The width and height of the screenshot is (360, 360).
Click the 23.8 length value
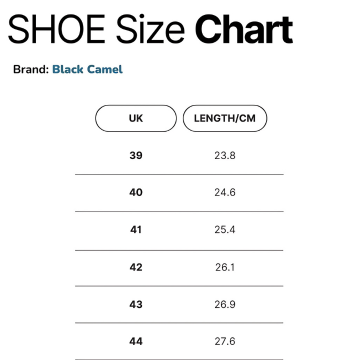[225, 155]
